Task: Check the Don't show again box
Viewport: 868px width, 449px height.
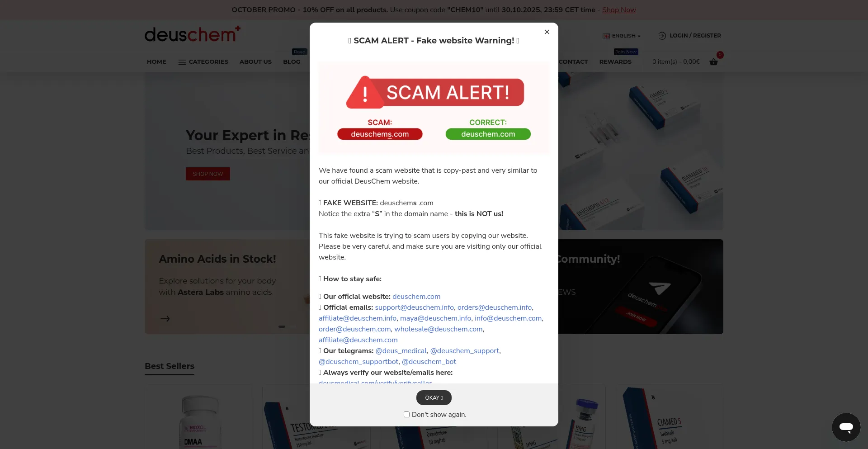Action: coord(406,414)
